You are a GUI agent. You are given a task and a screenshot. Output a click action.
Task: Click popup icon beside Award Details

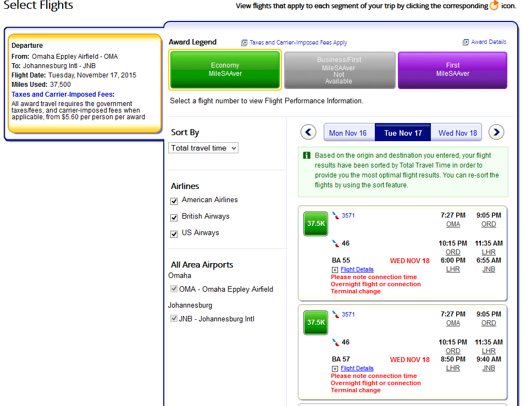click(465, 42)
